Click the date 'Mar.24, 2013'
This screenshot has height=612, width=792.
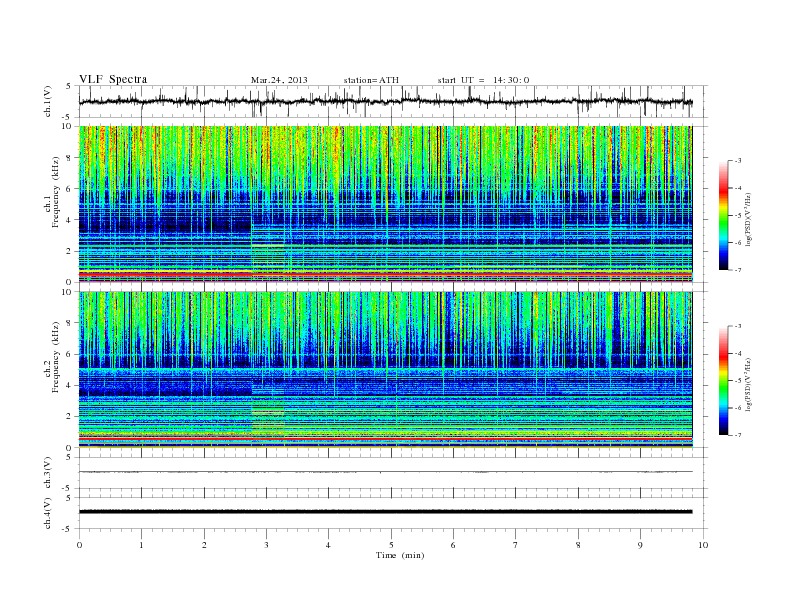(x=279, y=80)
